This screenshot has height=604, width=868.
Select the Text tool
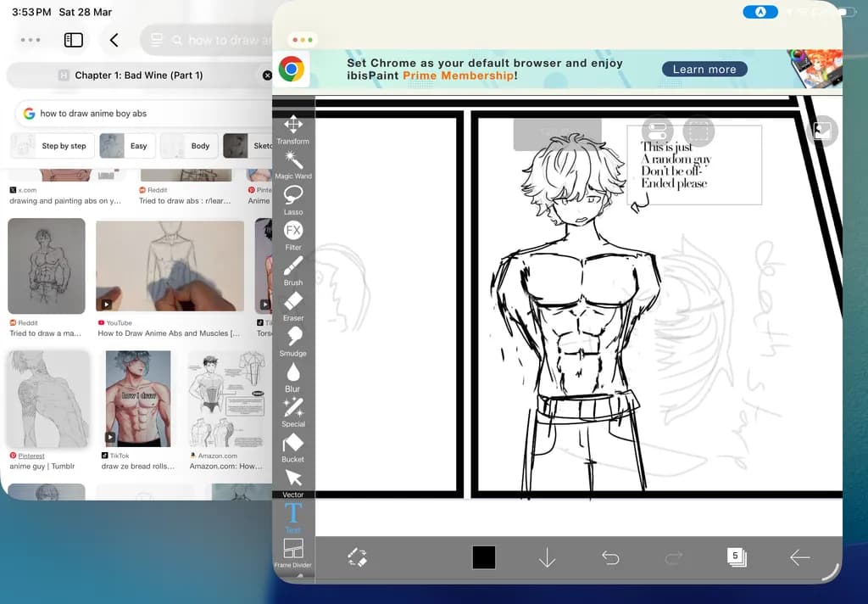coord(292,517)
